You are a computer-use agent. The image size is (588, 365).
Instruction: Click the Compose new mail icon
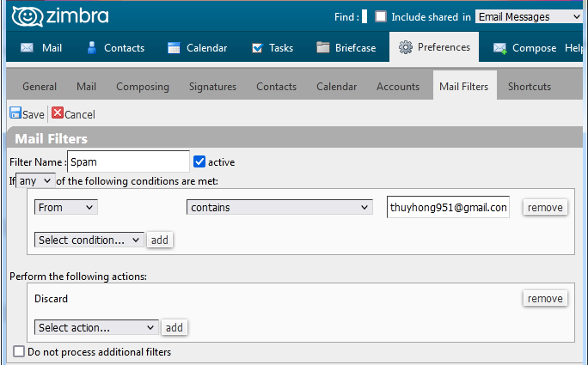(x=499, y=48)
